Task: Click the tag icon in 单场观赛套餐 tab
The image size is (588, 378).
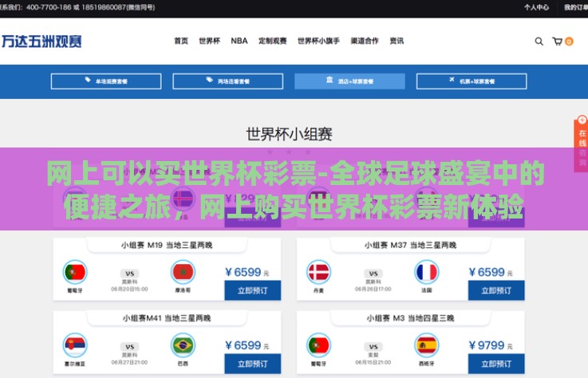Action: tap(88, 80)
